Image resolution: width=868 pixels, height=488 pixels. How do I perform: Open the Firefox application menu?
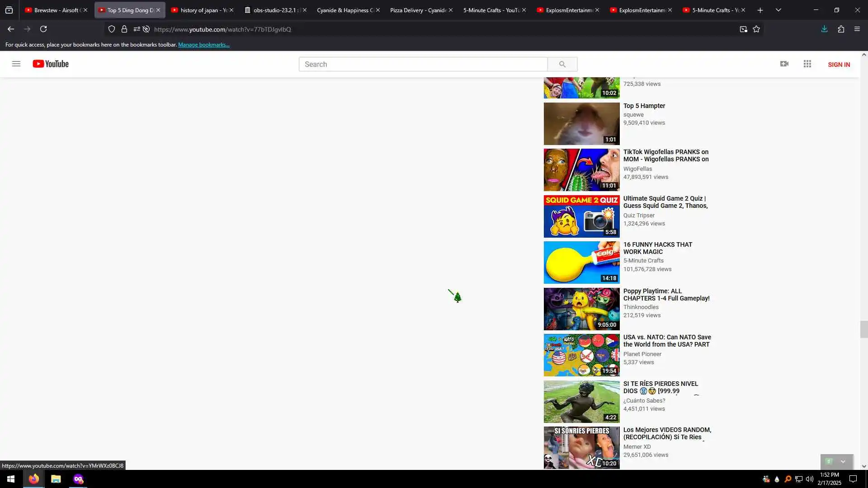point(857,29)
